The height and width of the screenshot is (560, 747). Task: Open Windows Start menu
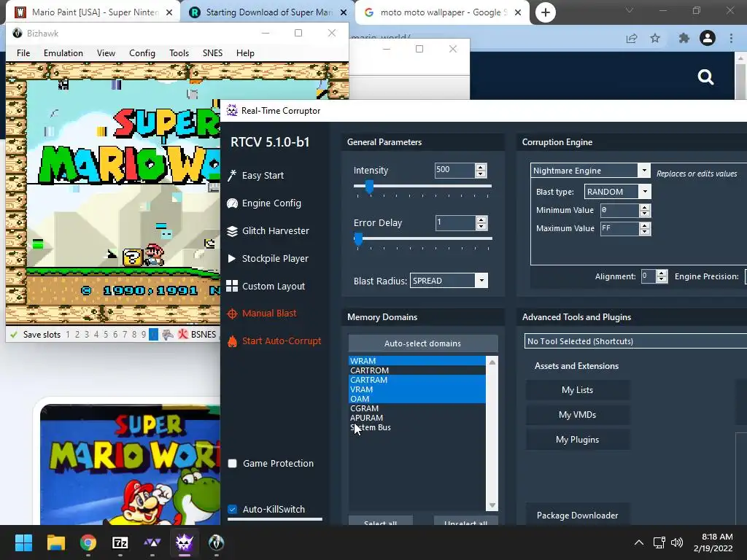[23, 542]
